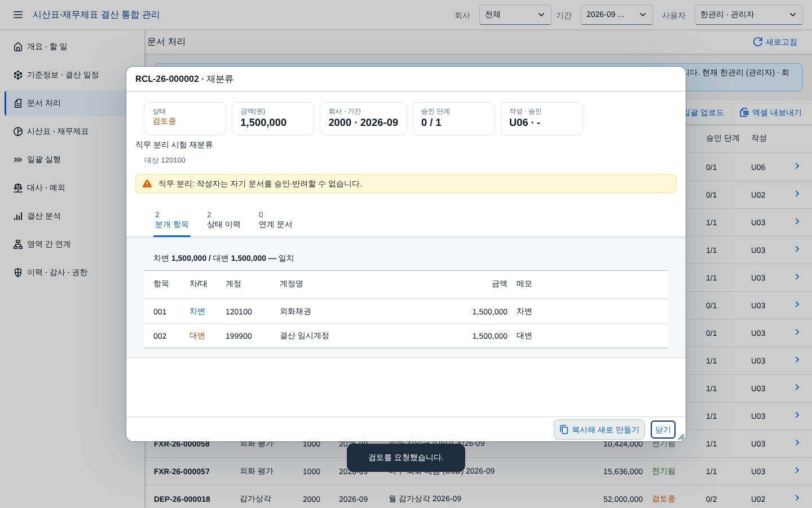
Task: Click the 영역 간 연계 hierarchy icon
Action: [x=18, y=244]
